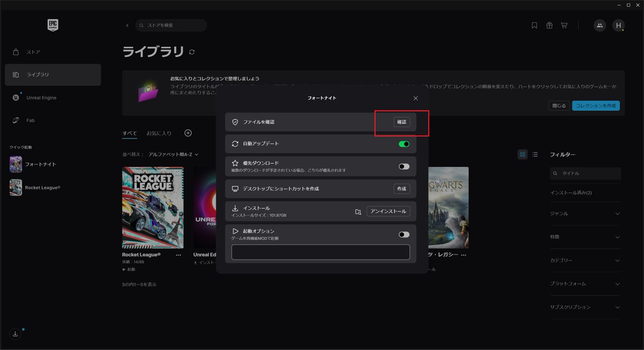Image resolution: width=644 pixels, height=350 pixels.
Task: Click 起動 under Rocket League
Action: coord(129,269)
